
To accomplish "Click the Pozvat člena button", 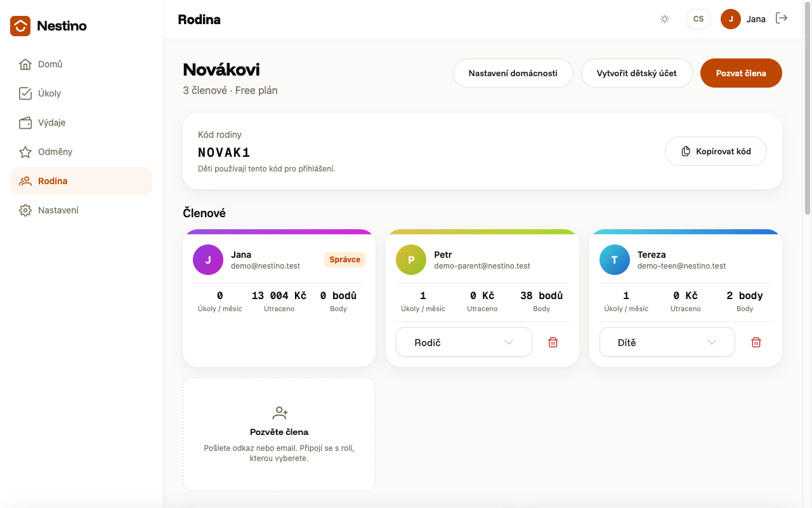I will point(741,73).
